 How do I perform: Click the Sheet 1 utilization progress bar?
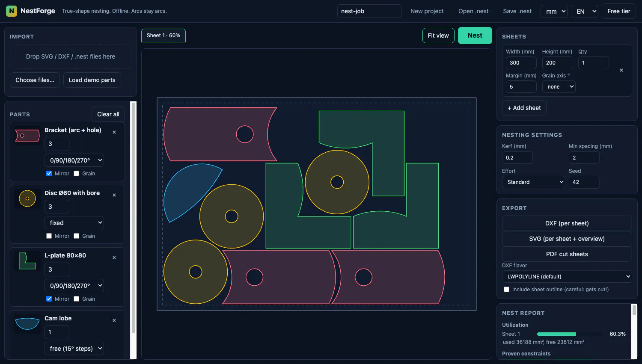pos(570,334)
